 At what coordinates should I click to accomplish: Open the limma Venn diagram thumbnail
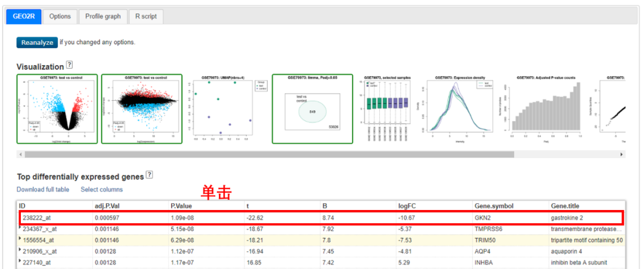(x=312, y=109)
